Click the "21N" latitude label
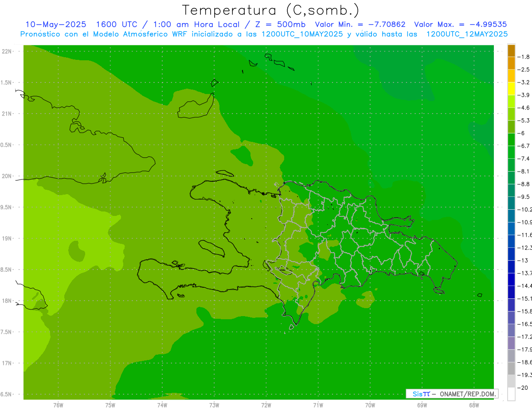Screen dimensions: 532x411 tap(8, 114)
